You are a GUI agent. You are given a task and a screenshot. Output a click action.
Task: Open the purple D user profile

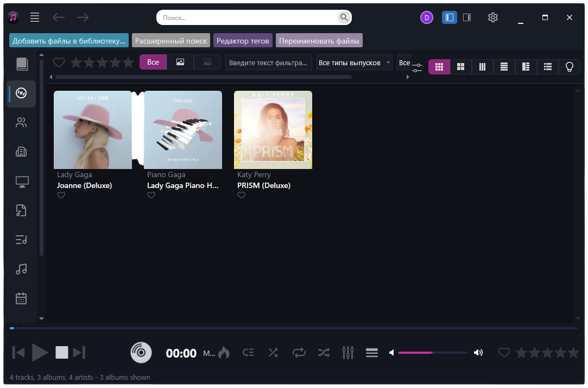point(426,17)
